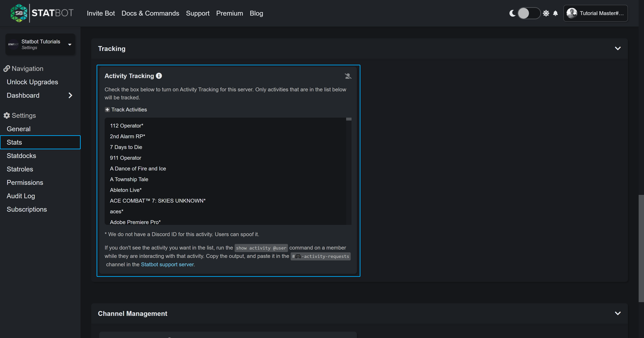Enable tracking for 7 Days to Die
Screen dimensions: 644x338
(126, 147)
